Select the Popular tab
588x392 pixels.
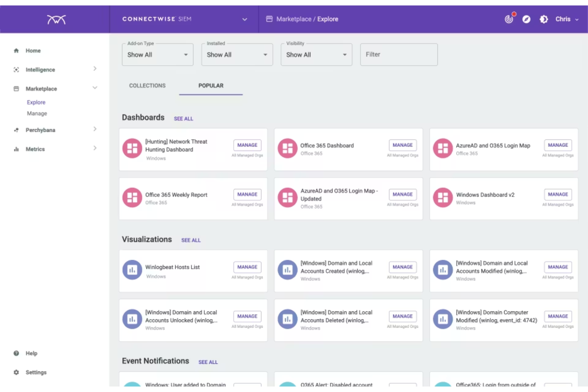211,85
